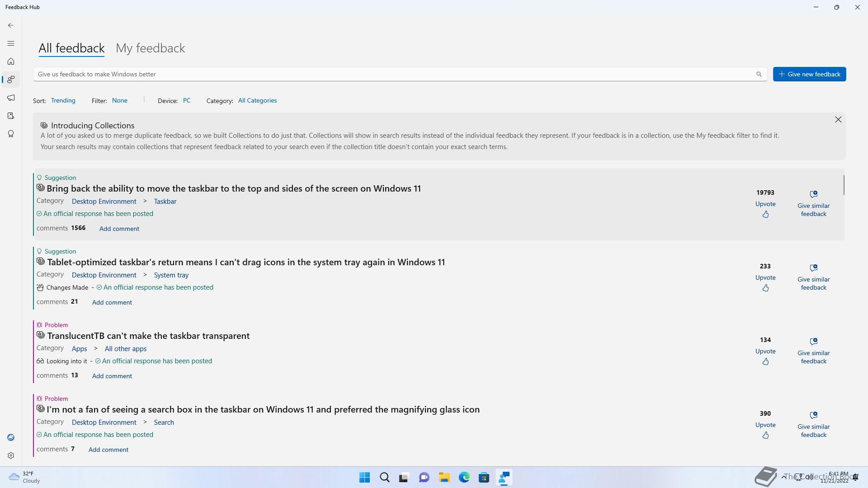
Task: Open All other apps category link
Action: pyautogui.click(x=126, y=348)
